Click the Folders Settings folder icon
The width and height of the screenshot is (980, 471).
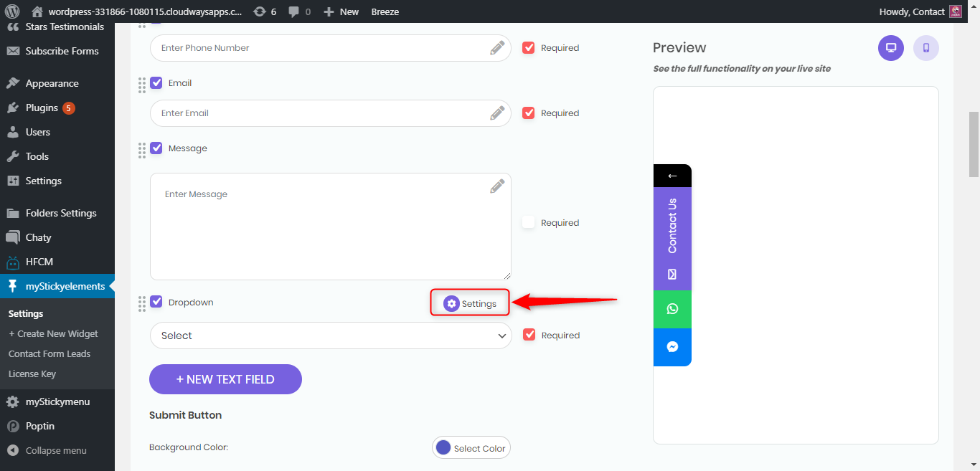point(13,213)
